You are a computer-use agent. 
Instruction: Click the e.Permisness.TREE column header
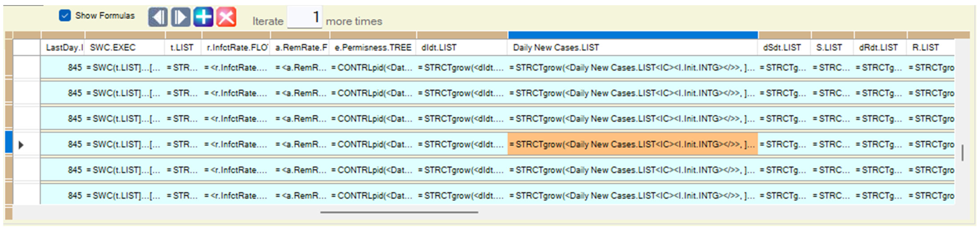[x=373, y=48]
